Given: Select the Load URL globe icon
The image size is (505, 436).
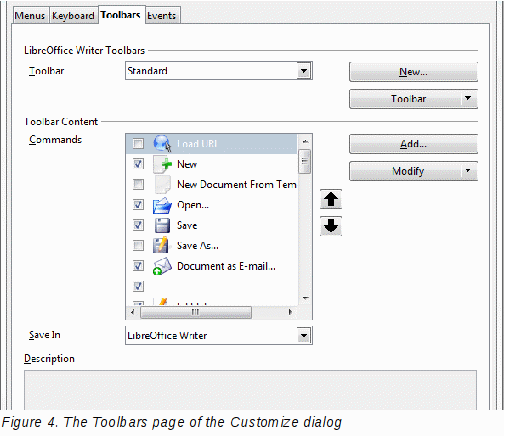Looking at the screenshot, I should coord(162,144).
